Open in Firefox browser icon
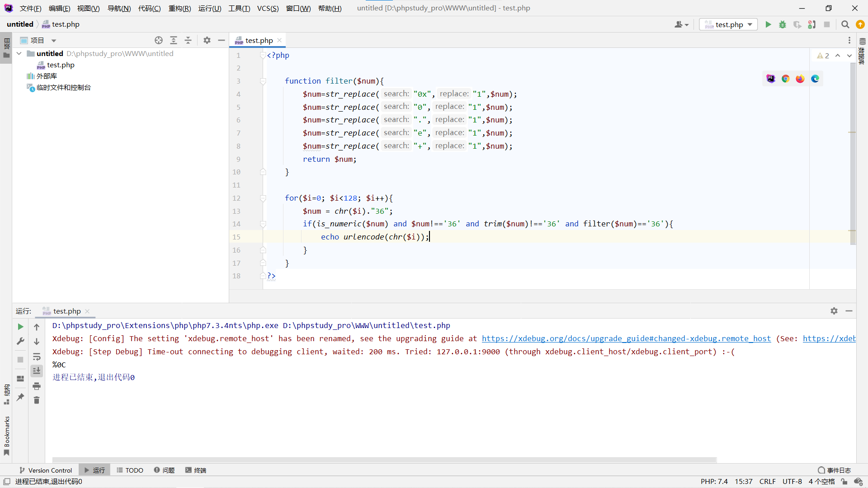868x488 pixels. [x=800, y=79]
